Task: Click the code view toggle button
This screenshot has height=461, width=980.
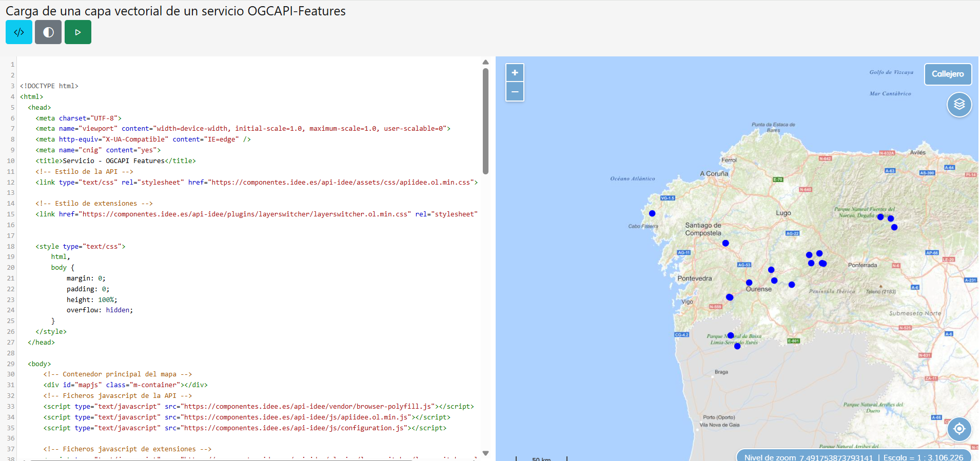Action: coord(19,32)
